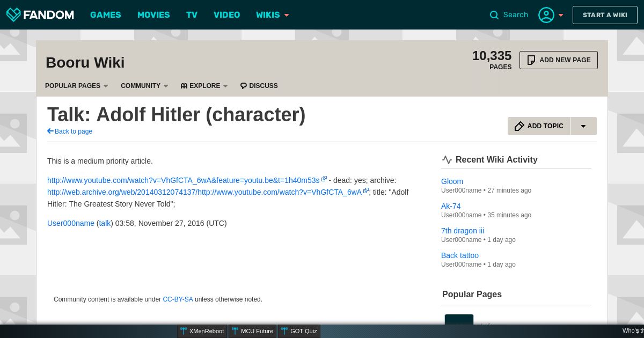
Task: Open the Video section
Action: coord(226,15)
